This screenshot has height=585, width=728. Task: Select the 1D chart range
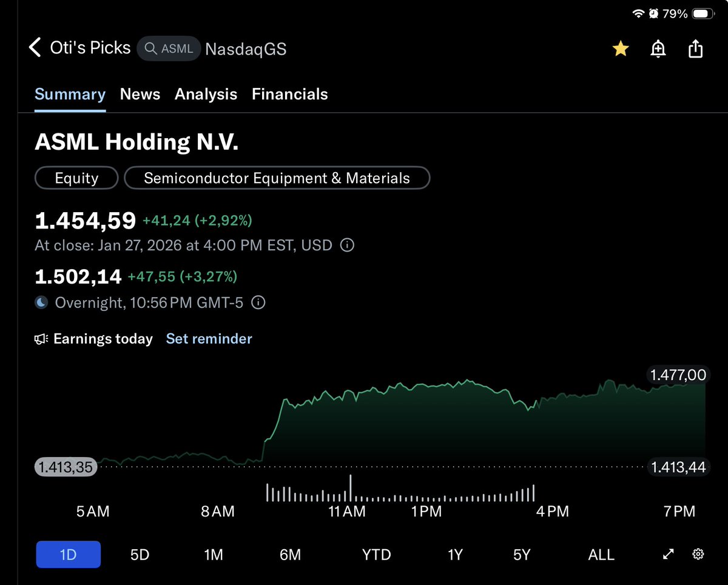pyautogui.click(x=69, y=555)
